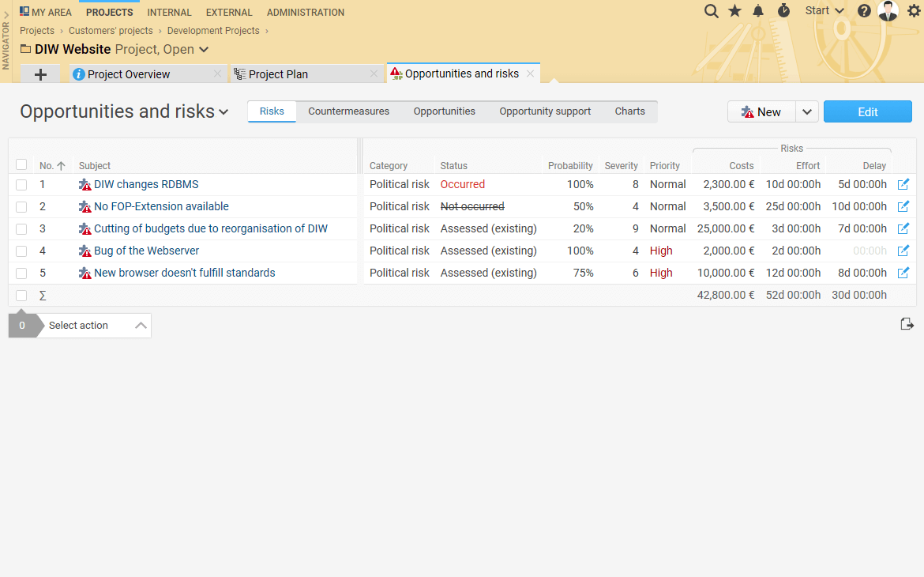The height and width of the screenshot is (577, 924).
Task: Open settings via the gear icon
Action: tap(914, 11)
